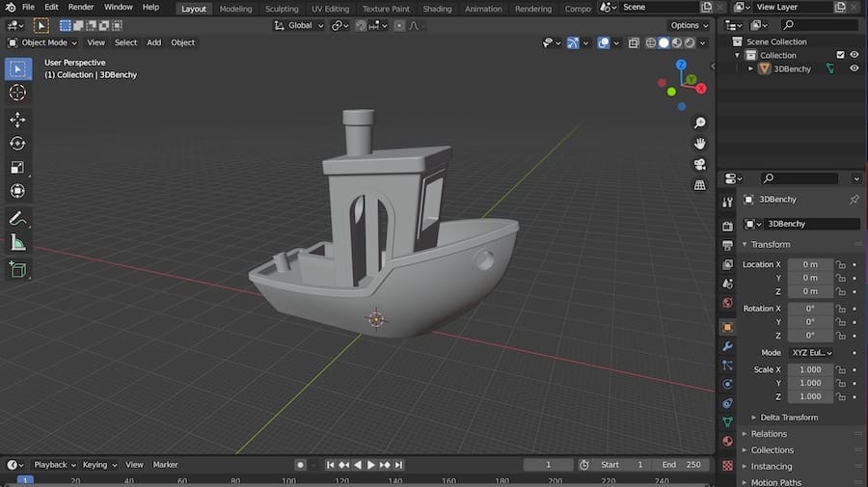Toggle camera view icon
Image resolution: width=868 pixels, height=487 pixels.
pos(700,164)
